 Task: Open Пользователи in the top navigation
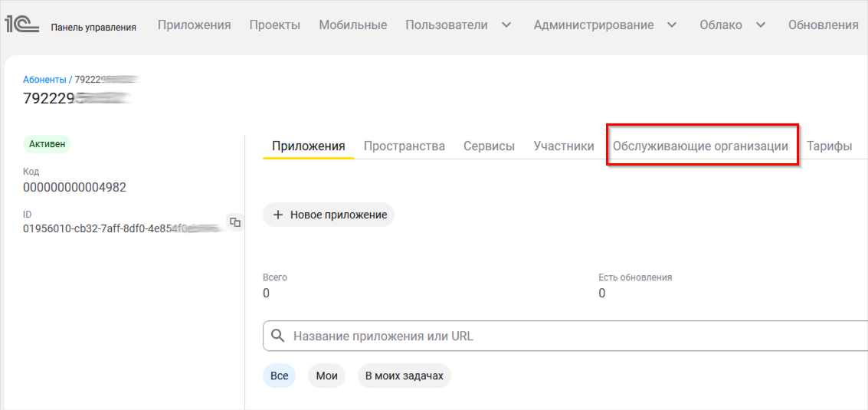click(x=447, y=25)
